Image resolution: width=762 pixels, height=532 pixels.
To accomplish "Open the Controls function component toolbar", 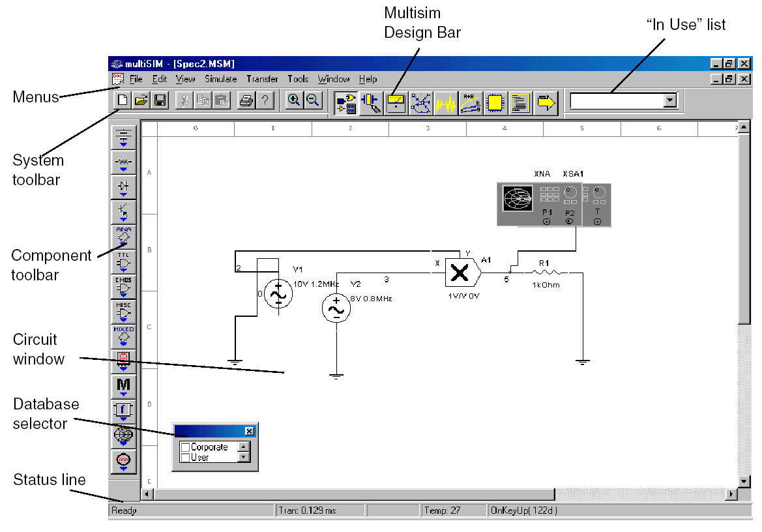I will (123, 411).
